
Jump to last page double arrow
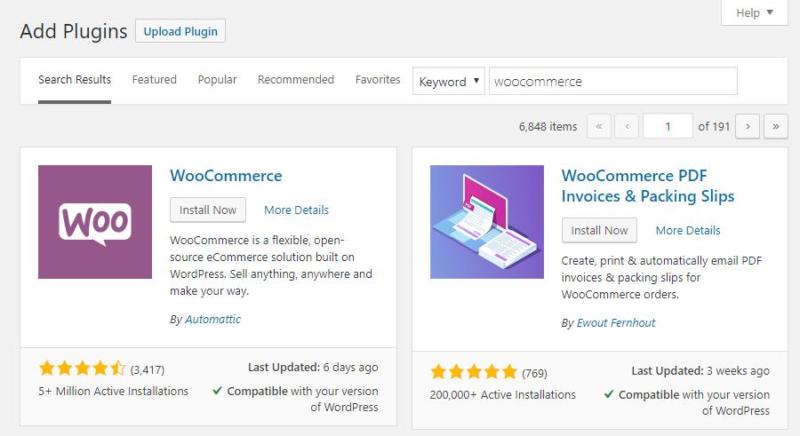[x=776, y=127]
